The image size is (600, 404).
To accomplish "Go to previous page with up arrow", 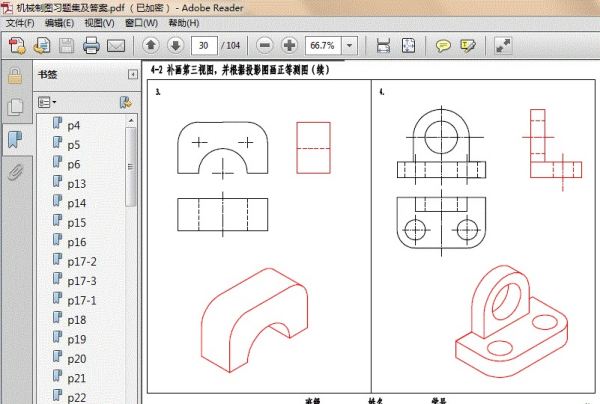I will [150, 46].
